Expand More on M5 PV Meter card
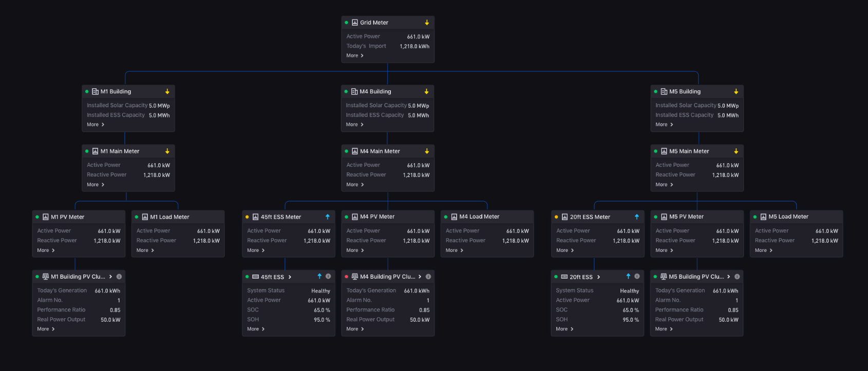The height and width of the screenshot is (371, 868). [x=664, y=250]
